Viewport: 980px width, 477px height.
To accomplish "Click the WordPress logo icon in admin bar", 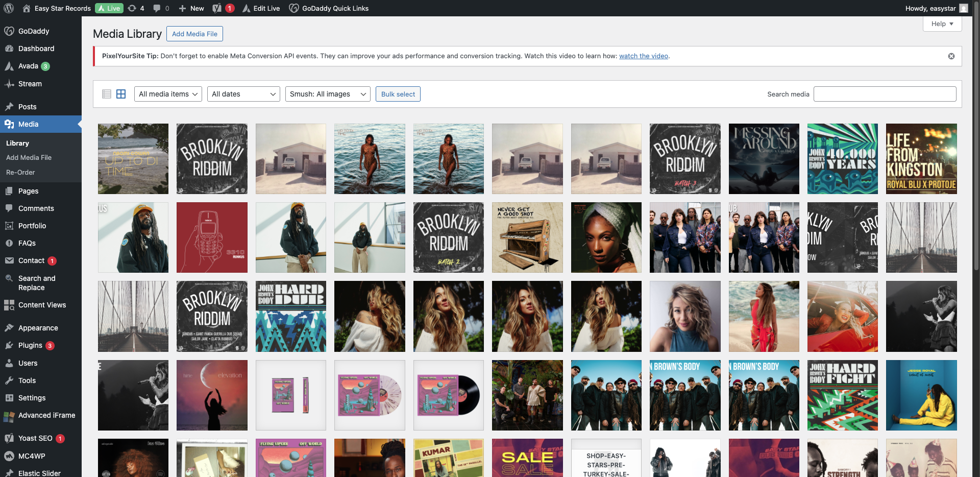I will [9, 8].
